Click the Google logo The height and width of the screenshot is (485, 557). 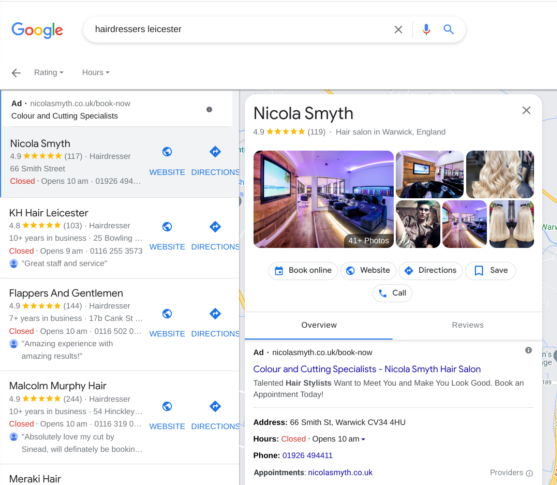[x=37, y=30]
